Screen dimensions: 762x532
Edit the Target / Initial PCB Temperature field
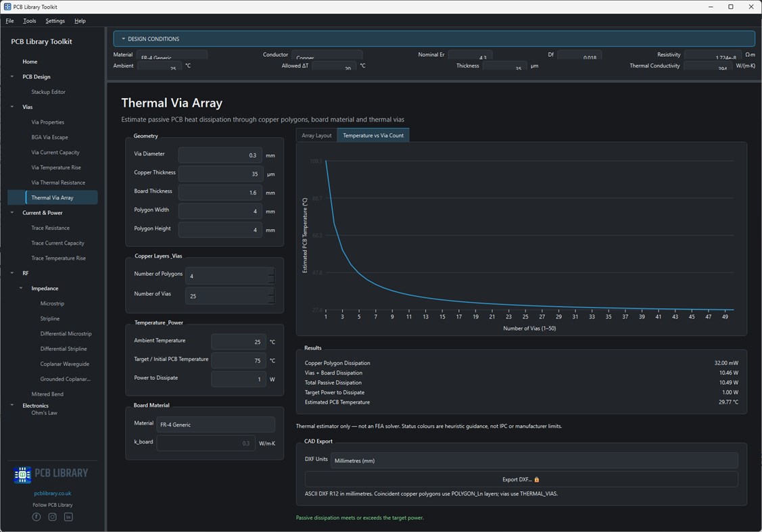pyautogui.click(x=239, y=360)
